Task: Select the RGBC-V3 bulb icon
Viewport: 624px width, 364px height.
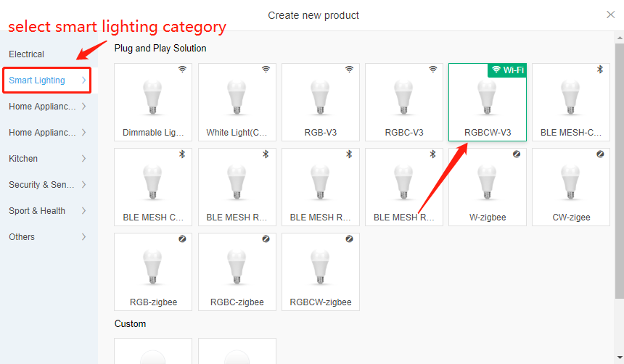Action: 404,98
